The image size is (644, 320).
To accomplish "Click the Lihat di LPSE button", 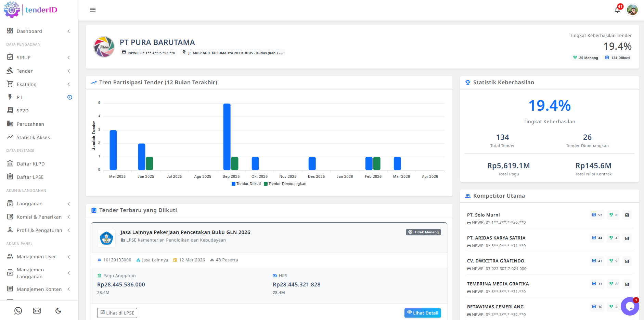I will [x=117, y=313].
